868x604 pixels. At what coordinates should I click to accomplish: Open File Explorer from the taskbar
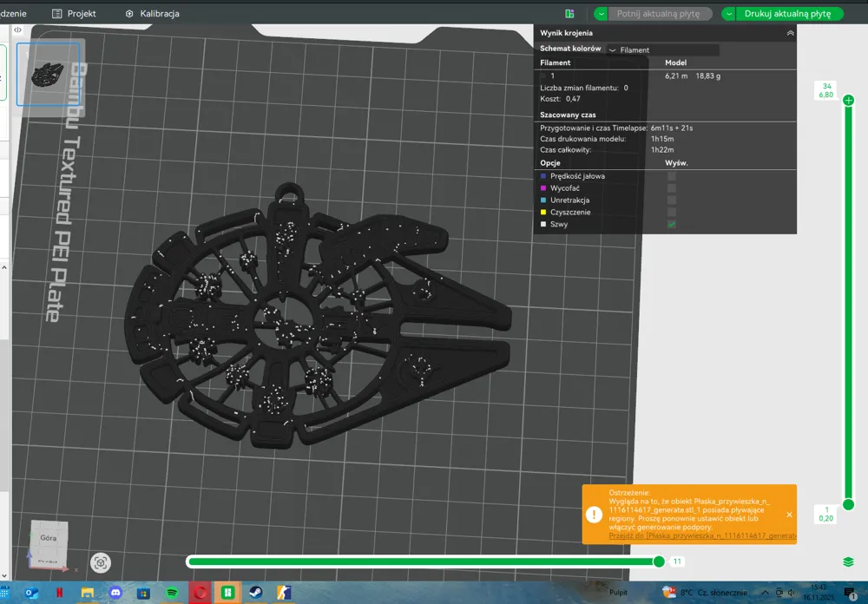pyautogui.click(x=88, y=593)
